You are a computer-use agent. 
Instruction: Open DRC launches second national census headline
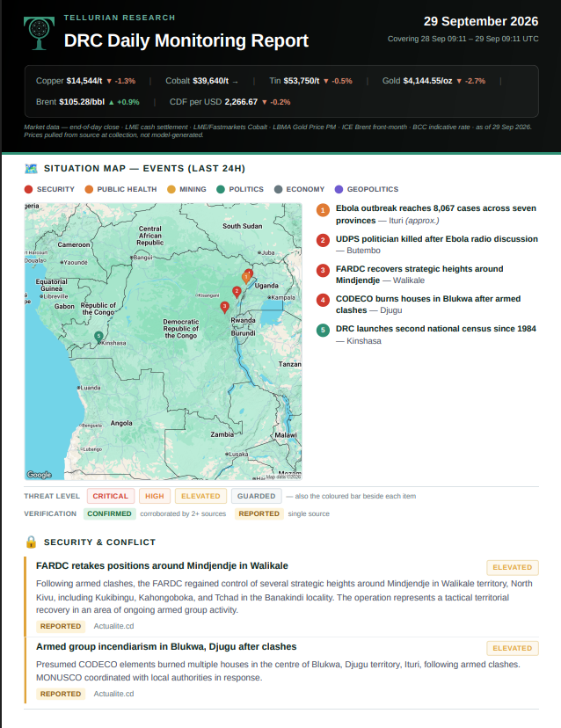[x=435, y=329]
